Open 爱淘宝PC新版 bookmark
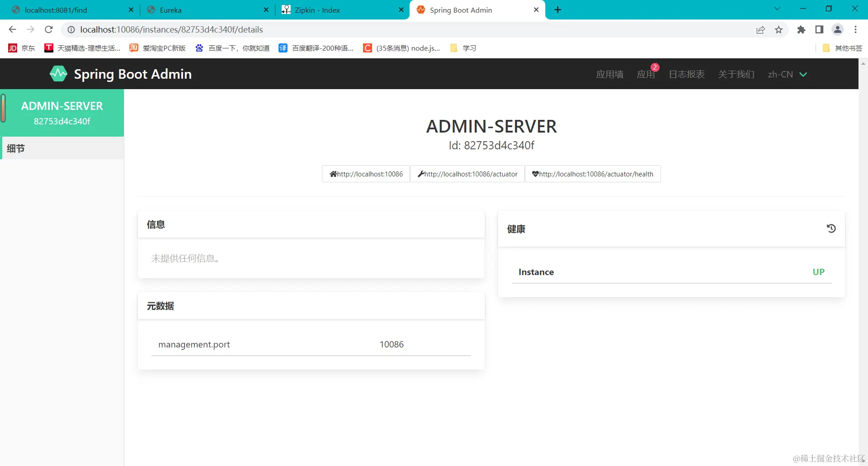Image resolution: width=868 pixels, height=466 pixels. [158, 48]
